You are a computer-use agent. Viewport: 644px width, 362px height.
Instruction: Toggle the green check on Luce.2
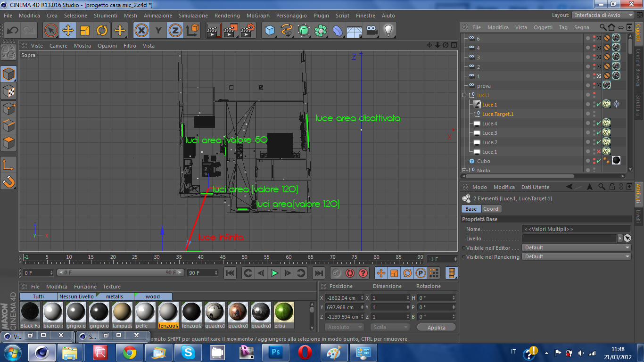coord(599,142)
